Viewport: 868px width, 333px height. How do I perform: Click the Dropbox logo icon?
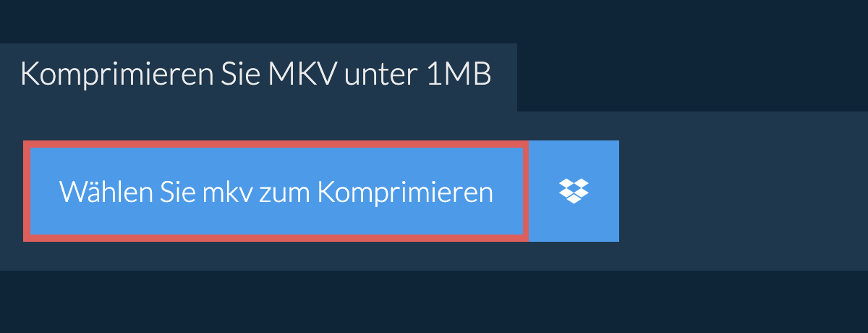574,191
